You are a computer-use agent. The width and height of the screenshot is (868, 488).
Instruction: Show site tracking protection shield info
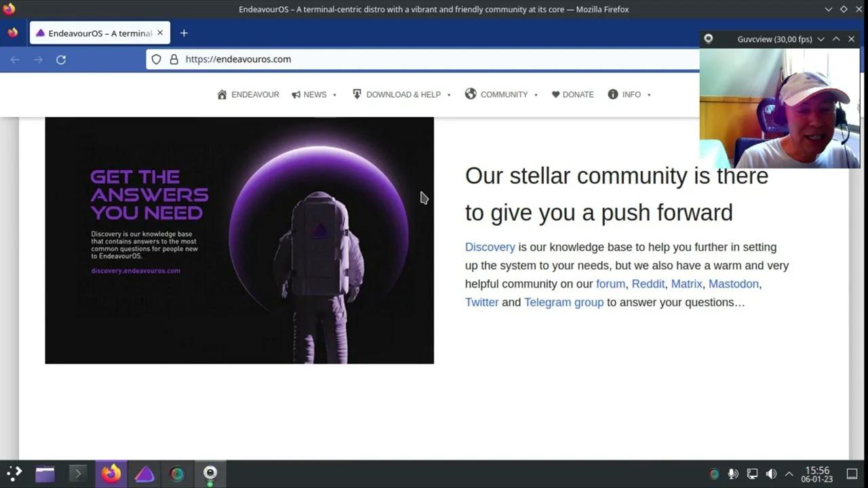(x=157, y=59)
